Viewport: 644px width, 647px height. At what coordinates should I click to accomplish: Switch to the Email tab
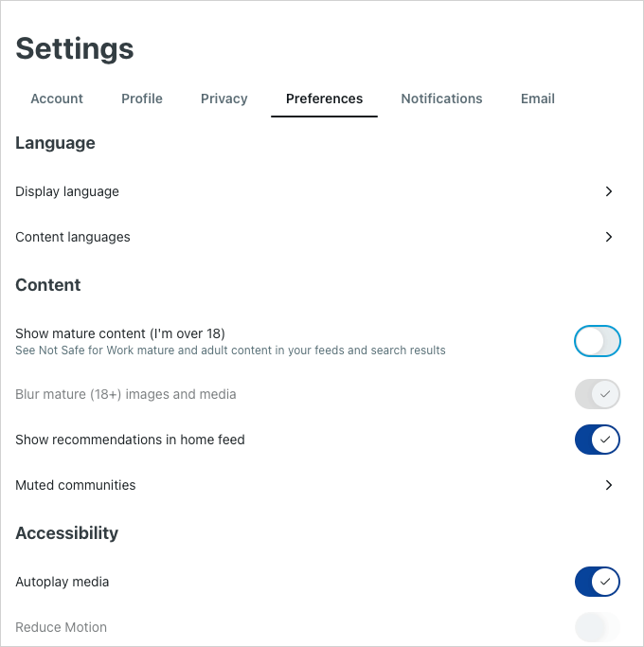538,99
